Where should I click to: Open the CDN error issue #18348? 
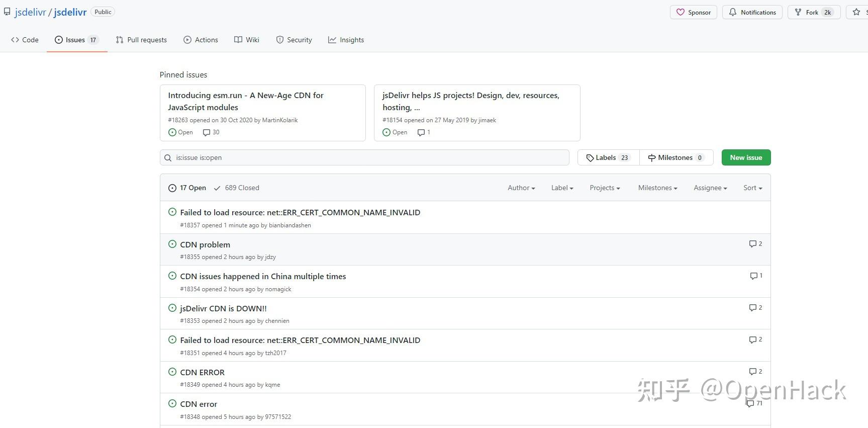(x=199, y=404)
